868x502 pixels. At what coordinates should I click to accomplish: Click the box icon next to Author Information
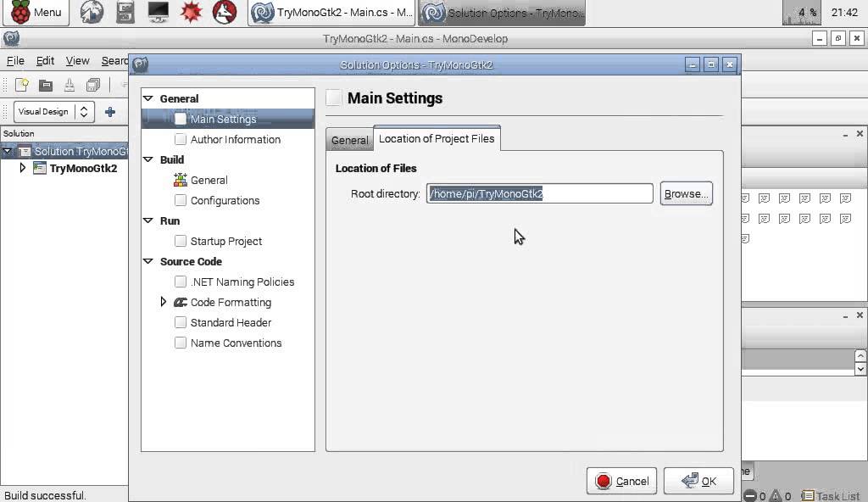coord(181,139)
